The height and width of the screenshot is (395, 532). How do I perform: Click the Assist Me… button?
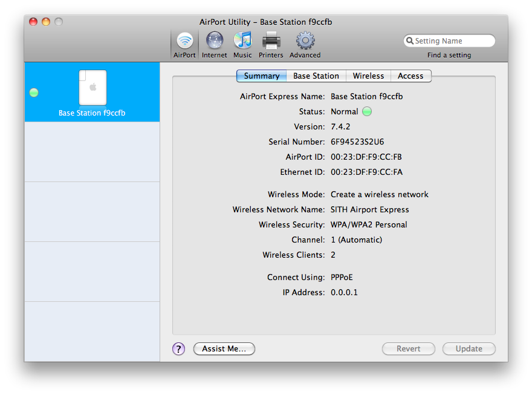[x=224, y=349]
